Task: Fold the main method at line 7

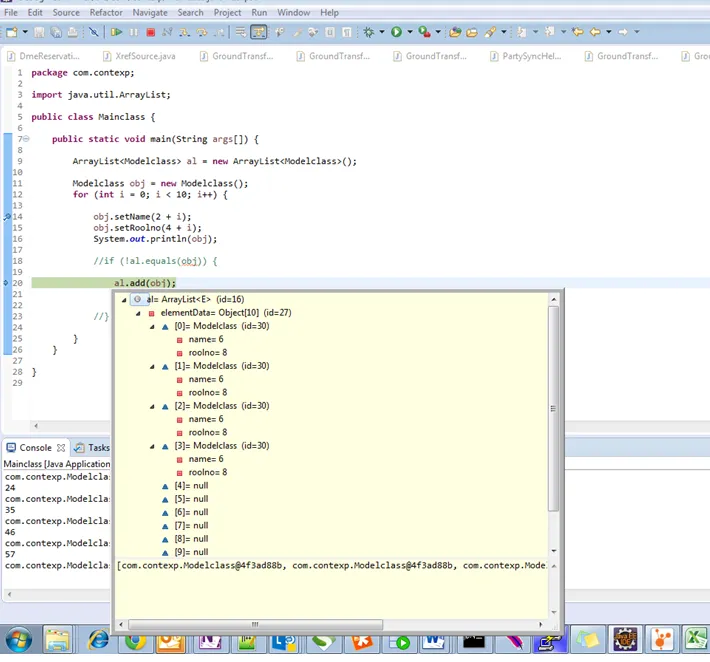Action: point(26,139)
